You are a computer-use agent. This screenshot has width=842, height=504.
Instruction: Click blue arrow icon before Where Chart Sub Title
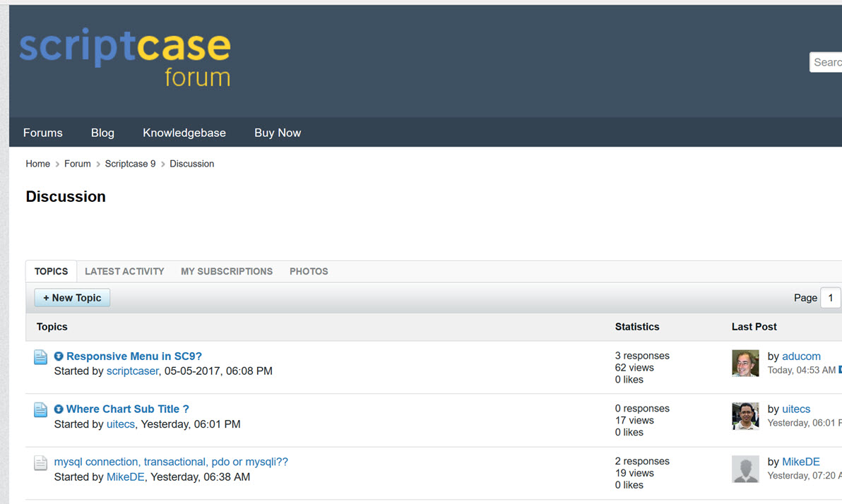(x=59, y=409)
